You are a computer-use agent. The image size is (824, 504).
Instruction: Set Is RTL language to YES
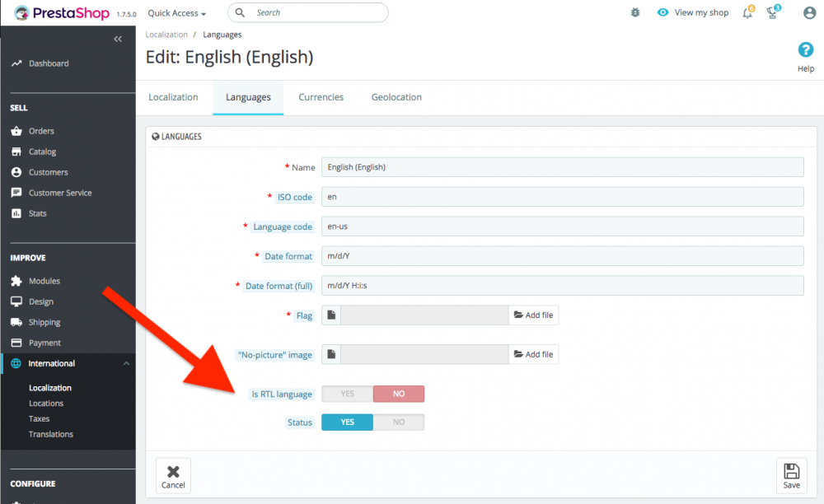pyautogui.click(x=348, y=394)
